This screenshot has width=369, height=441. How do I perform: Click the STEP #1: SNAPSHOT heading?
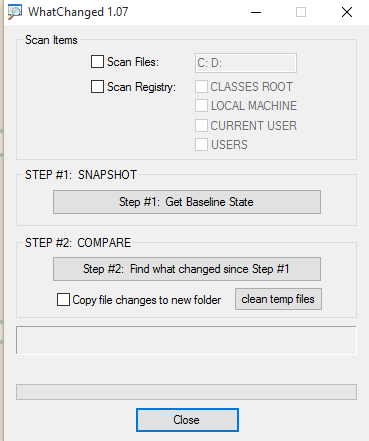point(81,175)
